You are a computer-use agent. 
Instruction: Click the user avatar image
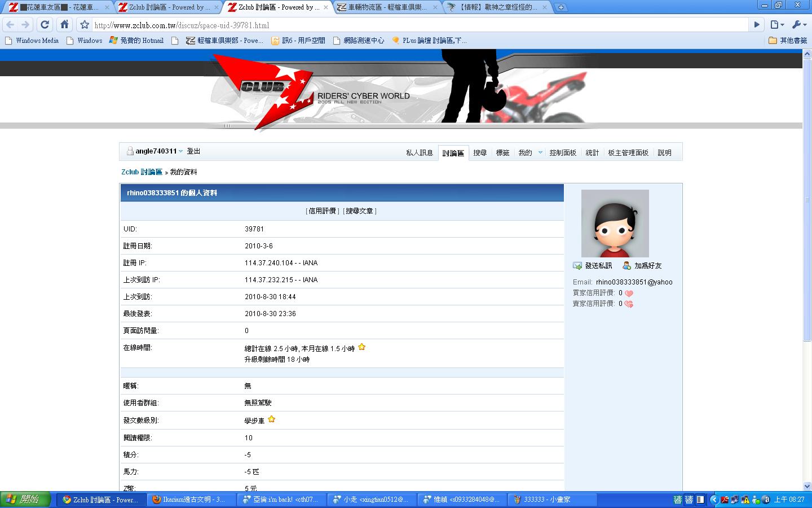tap(615, 224)
